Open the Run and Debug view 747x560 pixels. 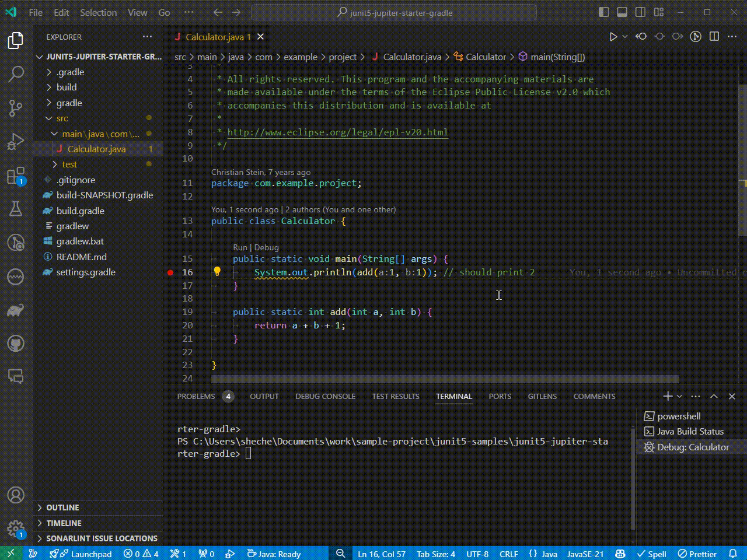tap(16, 142)
